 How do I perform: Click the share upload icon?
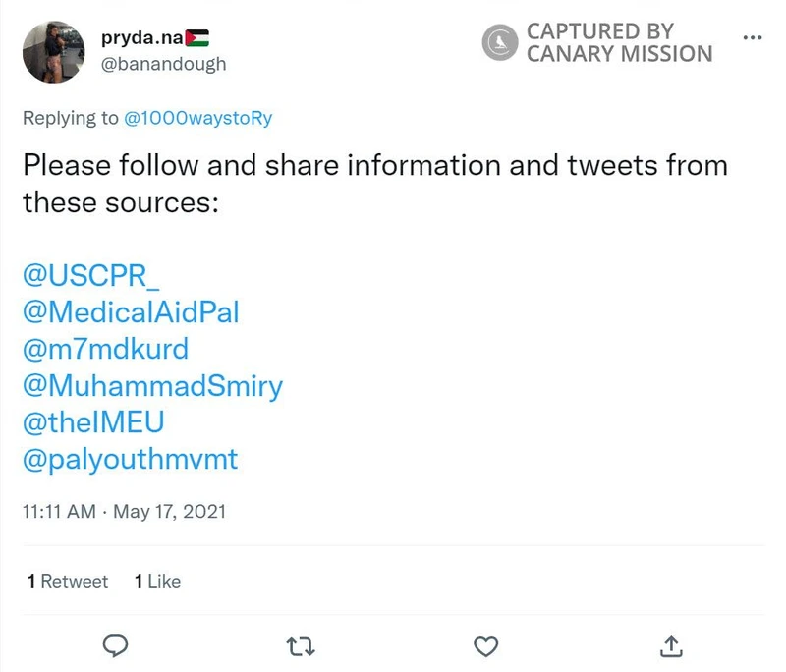(x=670, y=644)
